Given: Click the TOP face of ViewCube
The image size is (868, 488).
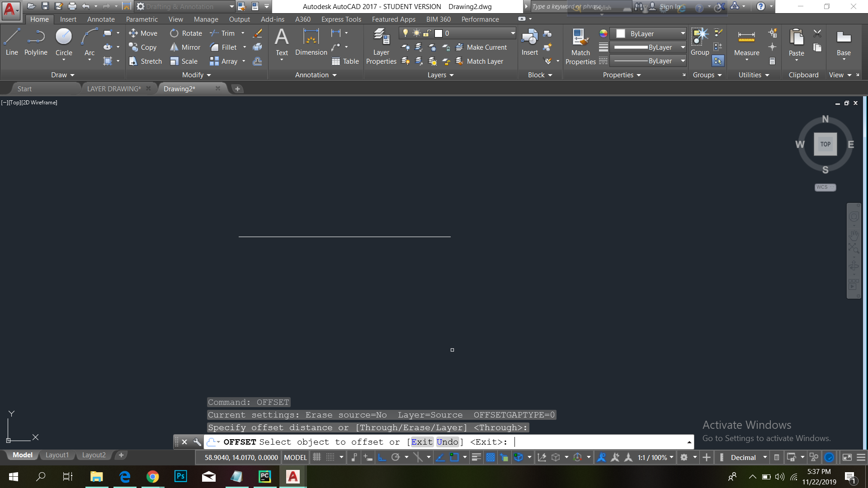Looking at the screenshot, I should 826,144.
